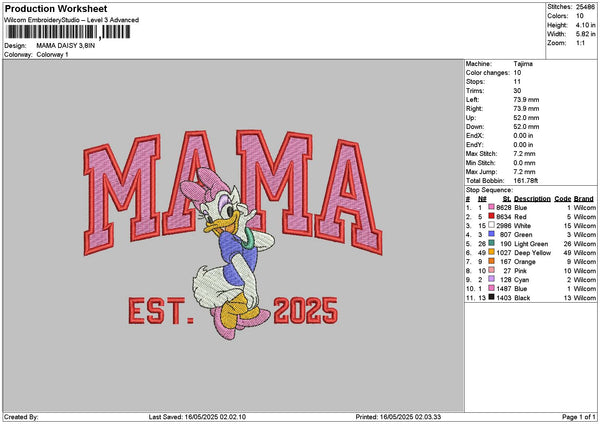Click the 'Black' description in row 11

522,298
